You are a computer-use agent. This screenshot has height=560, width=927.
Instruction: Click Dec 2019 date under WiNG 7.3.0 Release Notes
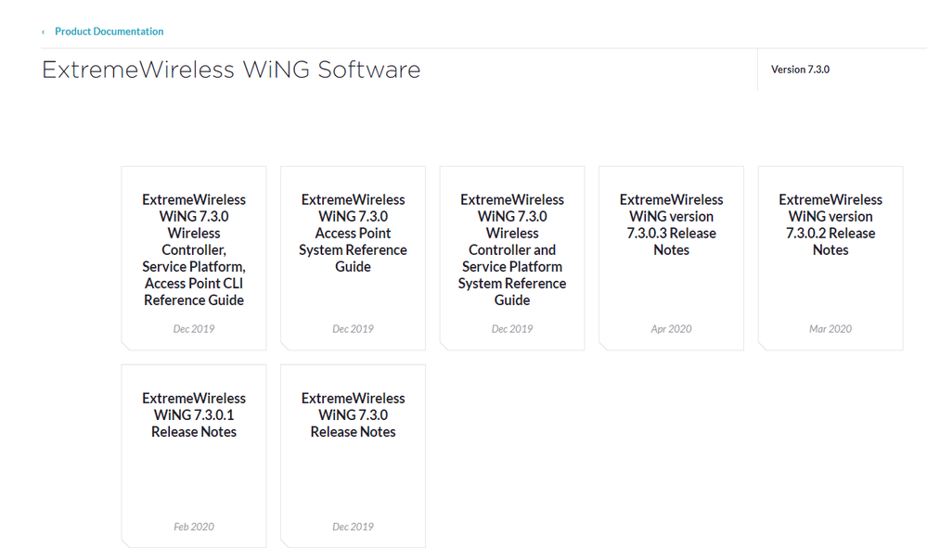click(353, 527)
